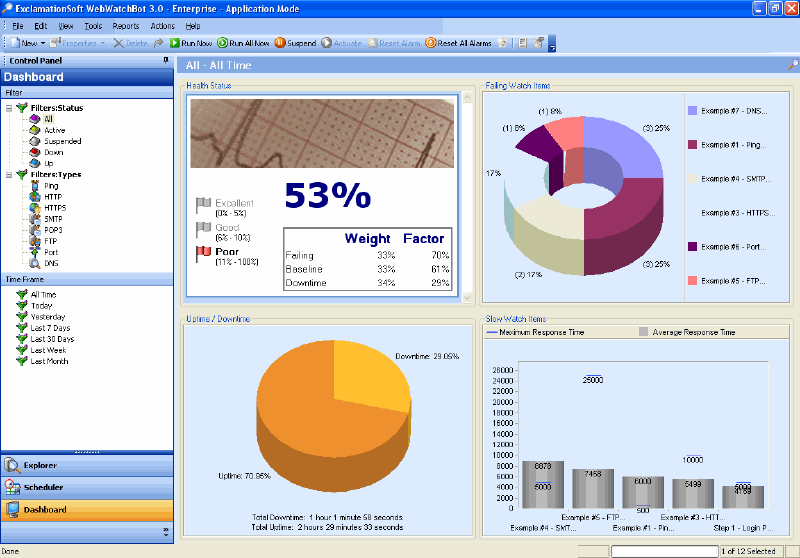Click the greyed Activate toolbar button
Viewport: 800px width, 558px height.
[x=342, y=43]
